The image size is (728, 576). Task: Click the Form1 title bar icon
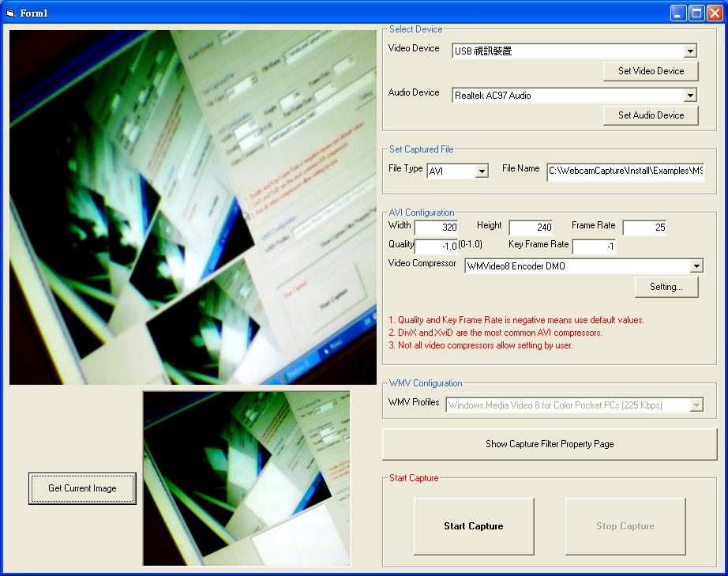[x=10, y=13]
